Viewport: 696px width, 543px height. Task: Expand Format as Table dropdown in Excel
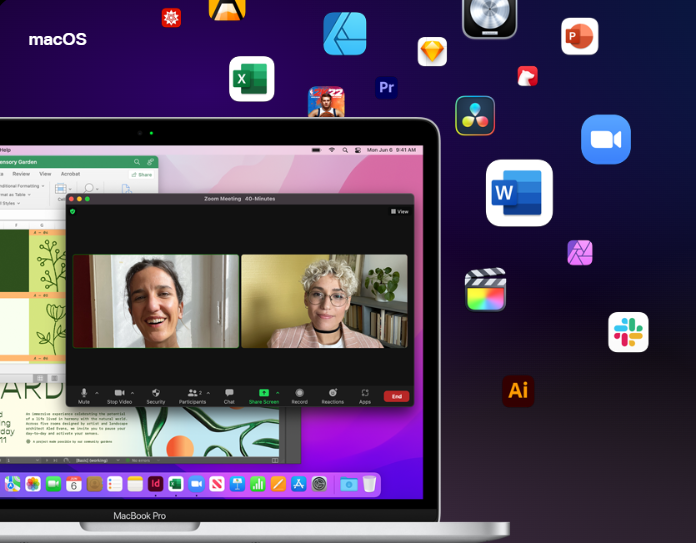(16, 194)
